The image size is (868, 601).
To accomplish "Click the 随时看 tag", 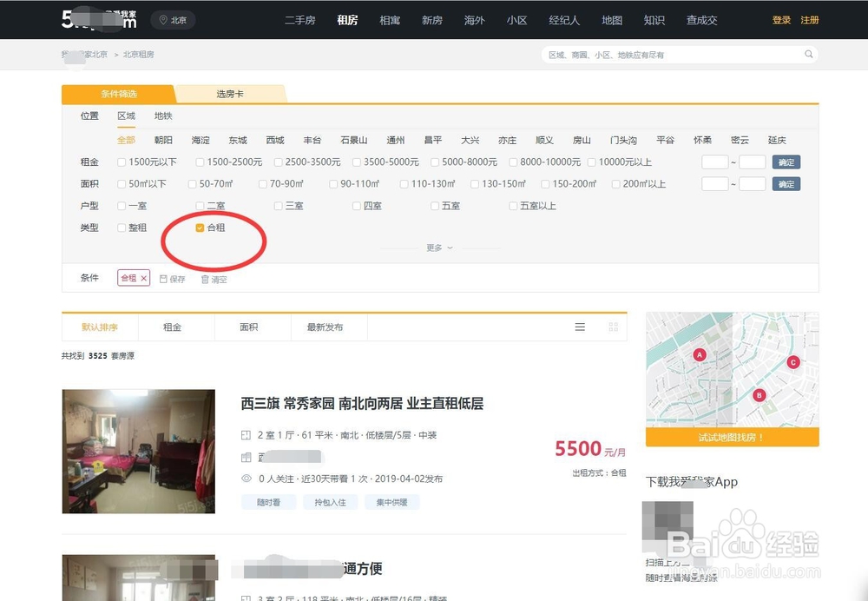I will click(x=268, y=502).
